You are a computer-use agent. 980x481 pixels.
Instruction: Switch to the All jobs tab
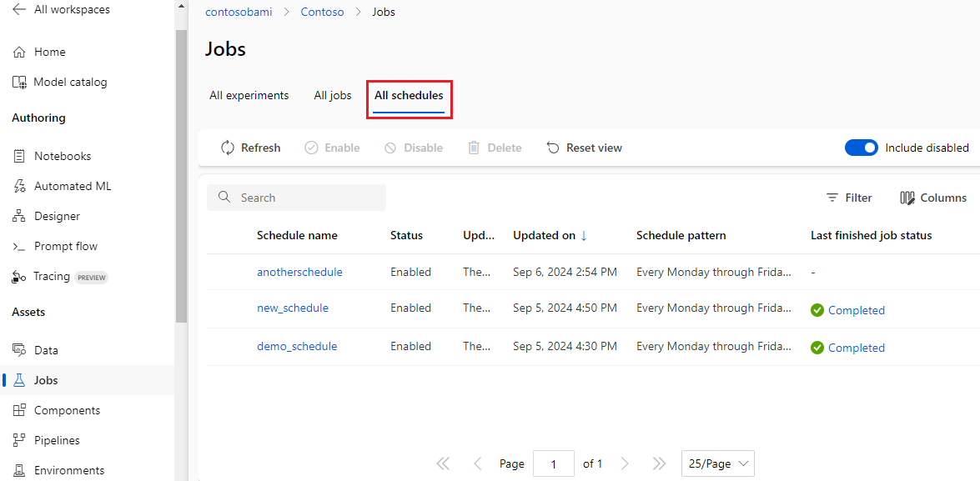click(x=333, y=95)
